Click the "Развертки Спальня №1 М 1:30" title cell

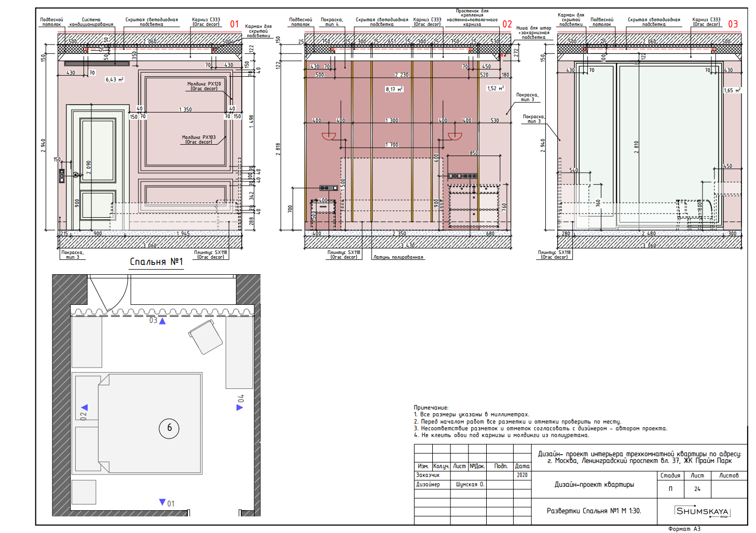click(594, 511)
